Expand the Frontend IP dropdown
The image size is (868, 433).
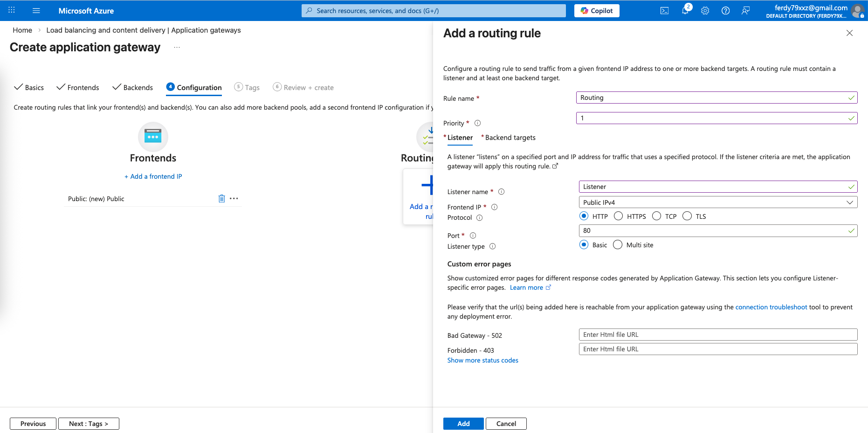717,203
